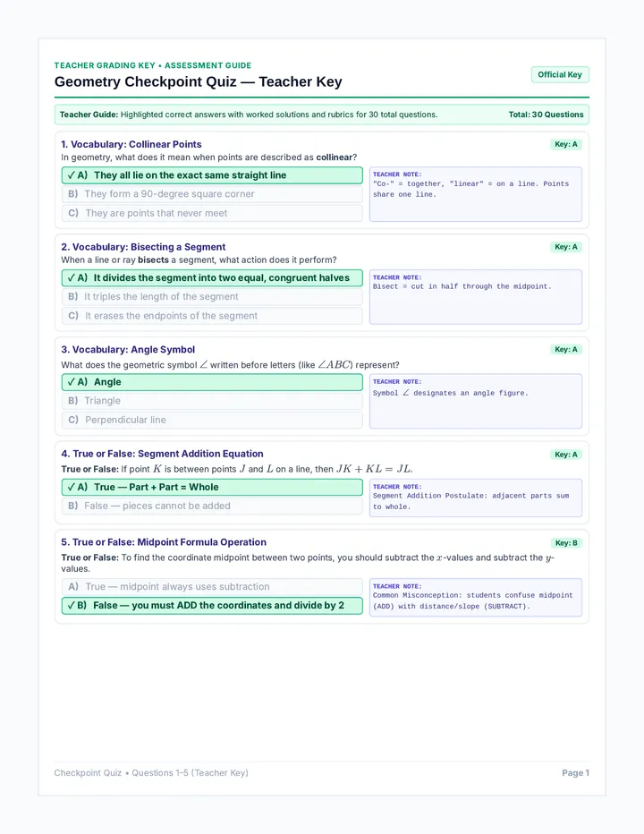Click the teacher note 'Bisect = cut in half through the midpoint'

pyautogui.click(x=476, y=297)
